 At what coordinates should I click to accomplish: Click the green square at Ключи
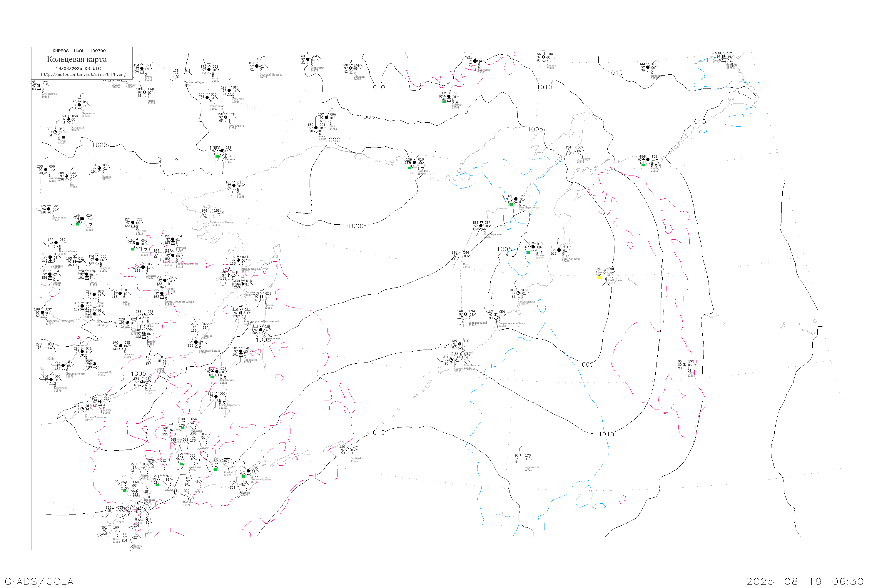(528, 252)
